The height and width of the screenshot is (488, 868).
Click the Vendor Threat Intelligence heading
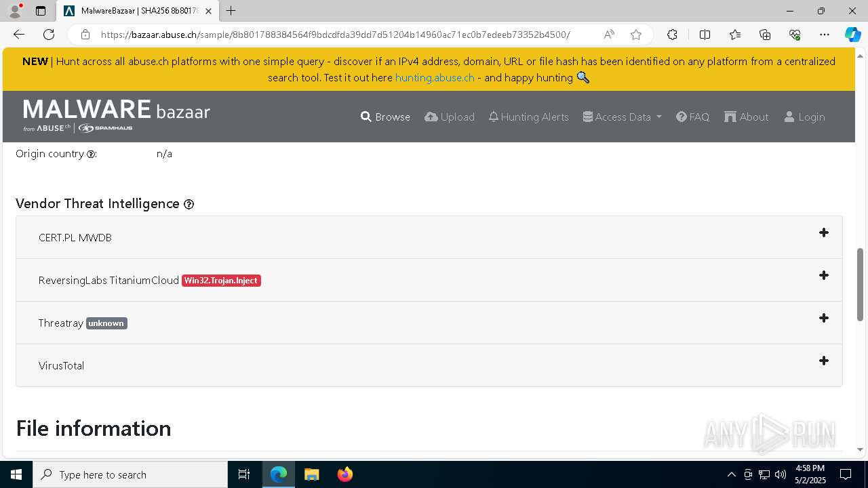98,203
